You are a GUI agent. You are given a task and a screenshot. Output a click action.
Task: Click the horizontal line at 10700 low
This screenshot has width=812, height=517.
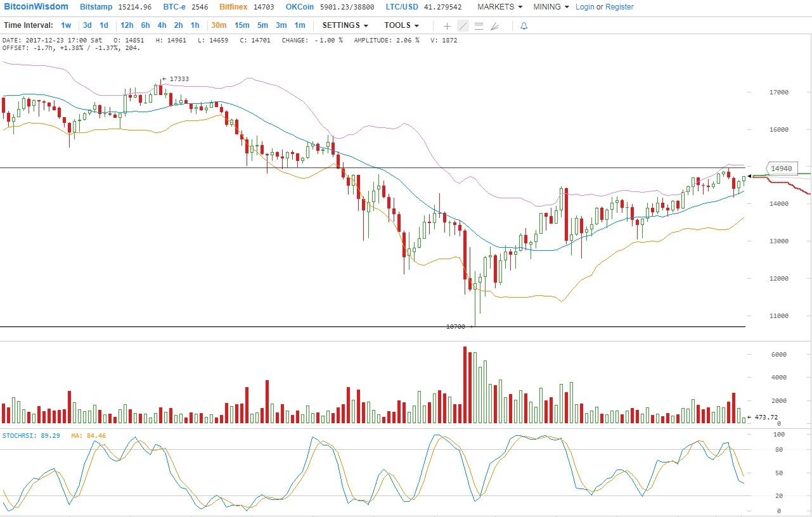254,327
